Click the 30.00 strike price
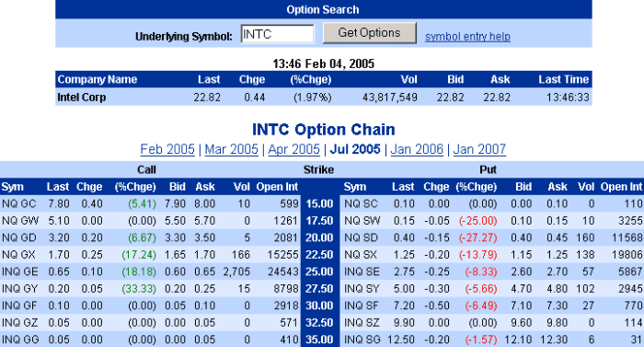Viewport: 644px width, 347px height. click(x=319, y=306)
